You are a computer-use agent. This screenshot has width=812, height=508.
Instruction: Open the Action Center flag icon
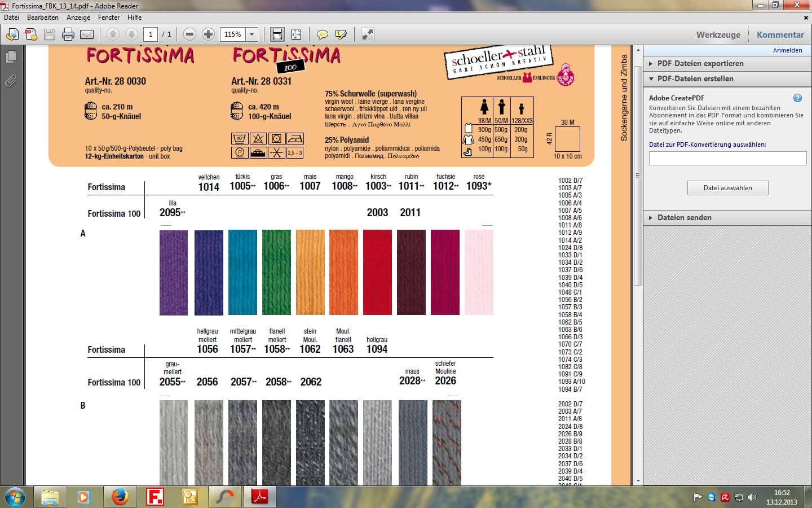pyautogui.click(x=698, y=497)
